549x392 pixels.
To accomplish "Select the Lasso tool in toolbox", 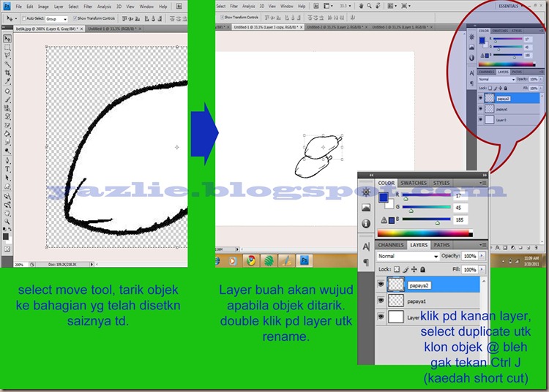I will coord(7,56).
